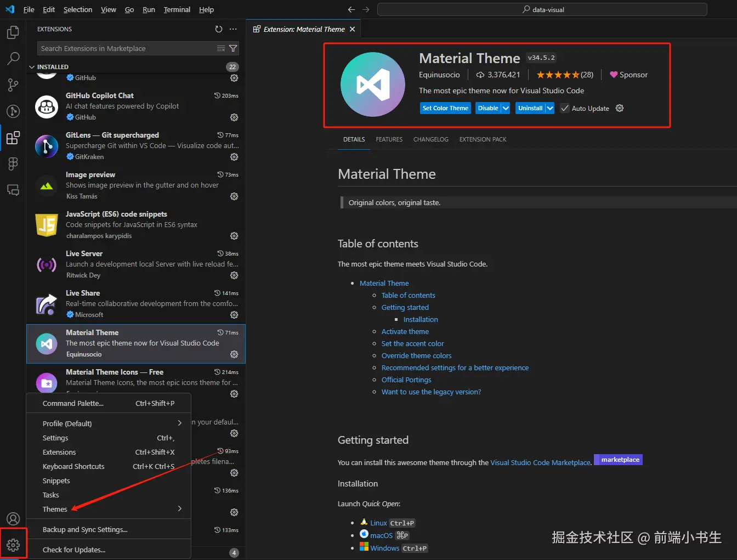This screenshot has width=737, height=560.
Task: Open the Chat view icon in activity bar
Action: pyautogui.click(x=13, y=190)
